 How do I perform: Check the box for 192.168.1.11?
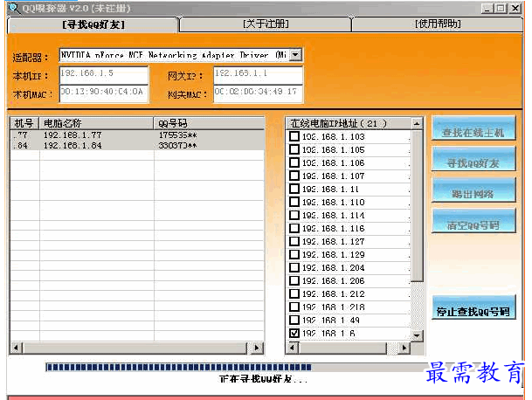pos(294,189)
